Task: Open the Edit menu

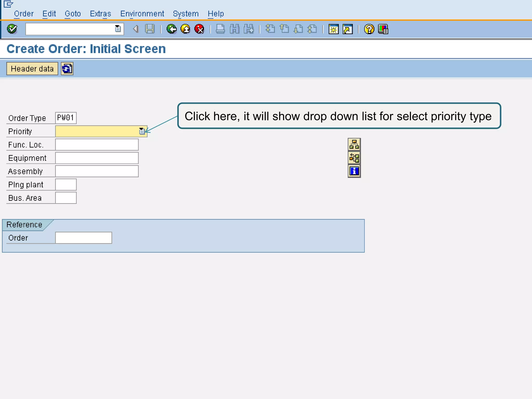Action: point(49,14)
